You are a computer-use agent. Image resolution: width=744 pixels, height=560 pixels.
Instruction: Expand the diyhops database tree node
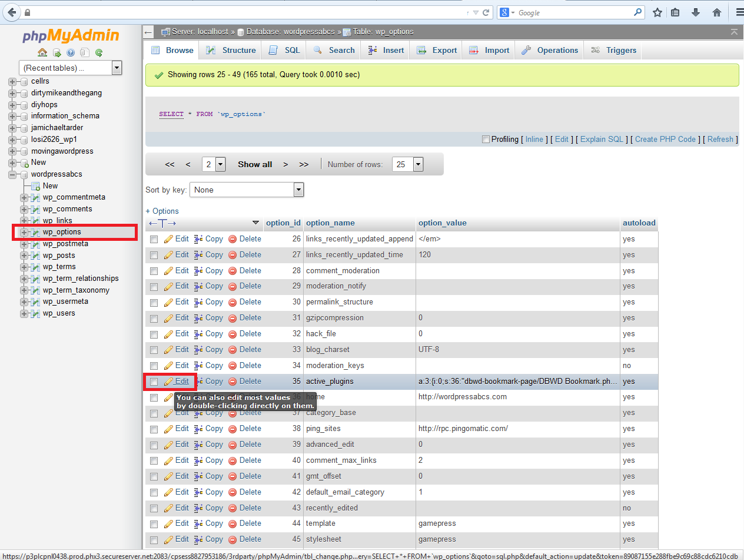pyautogui.click(x=12, y=105)
